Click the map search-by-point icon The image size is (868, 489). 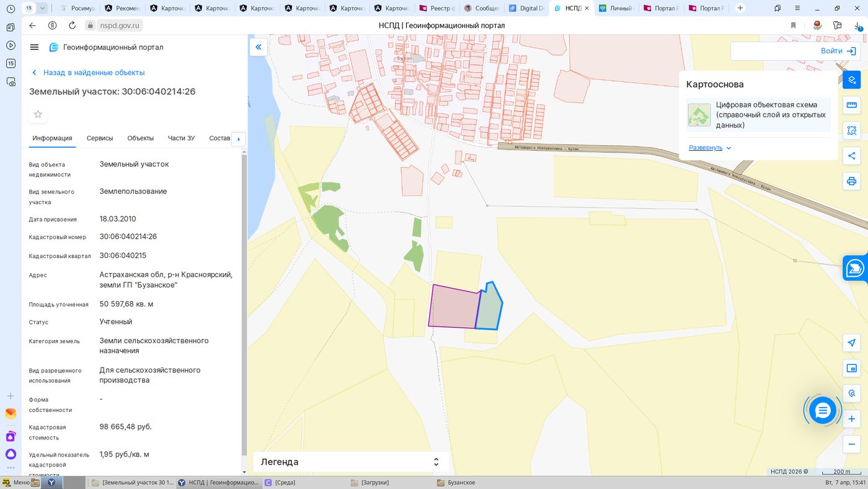pyautogui.click(x=852, y=393)
